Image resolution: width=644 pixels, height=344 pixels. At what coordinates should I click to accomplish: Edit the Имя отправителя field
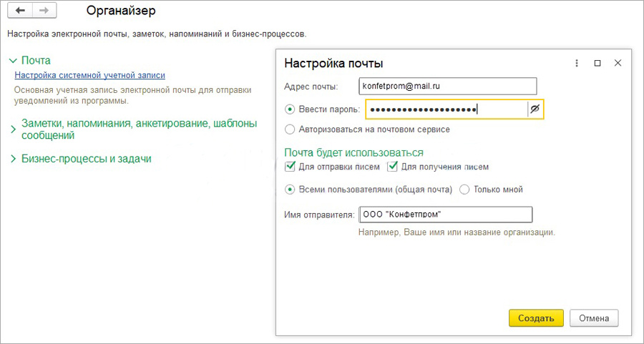pyautogui.click(x=446, y=215)
